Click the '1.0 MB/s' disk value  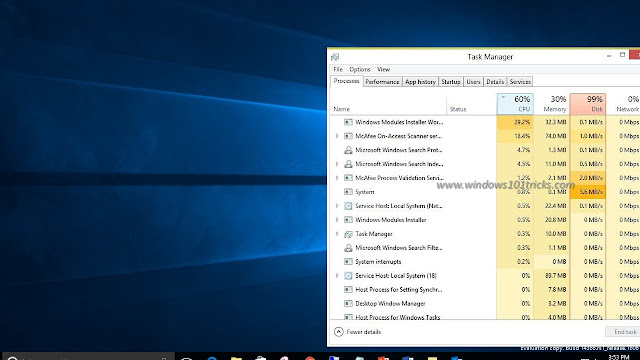click(591, 136)
